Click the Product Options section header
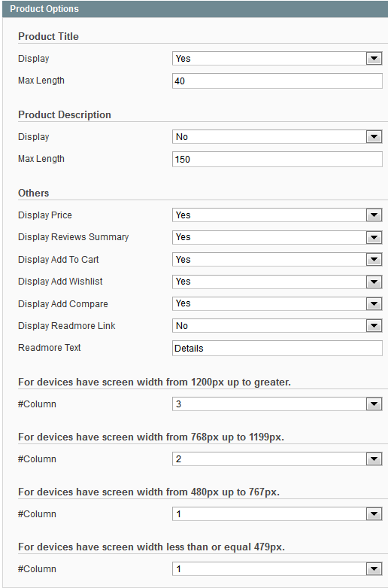The width and height of the screenshot is (388, 588). tap(195, 9)
